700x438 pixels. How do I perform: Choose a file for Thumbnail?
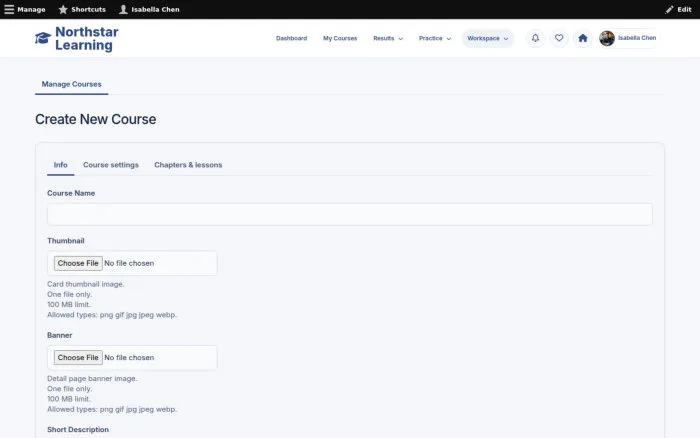point(78,263)
